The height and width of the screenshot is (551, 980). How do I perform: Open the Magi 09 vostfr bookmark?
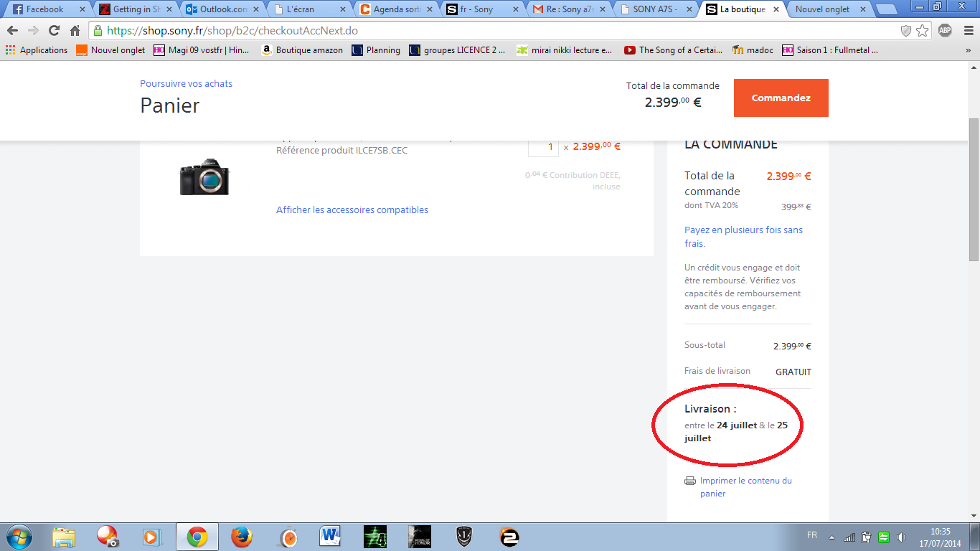pyautogui.click(x=202, y=50)
